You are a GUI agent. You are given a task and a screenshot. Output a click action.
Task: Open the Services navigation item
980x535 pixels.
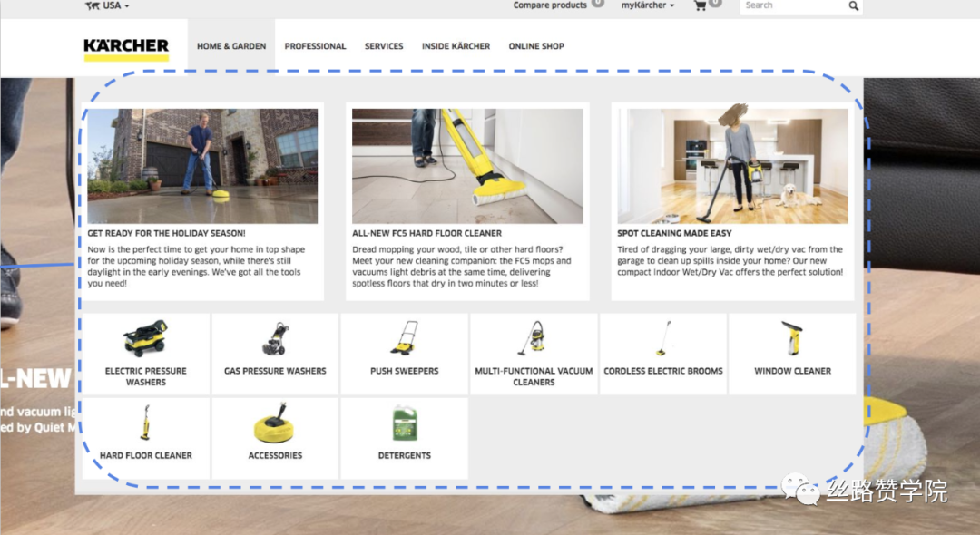tap(384, 46)
